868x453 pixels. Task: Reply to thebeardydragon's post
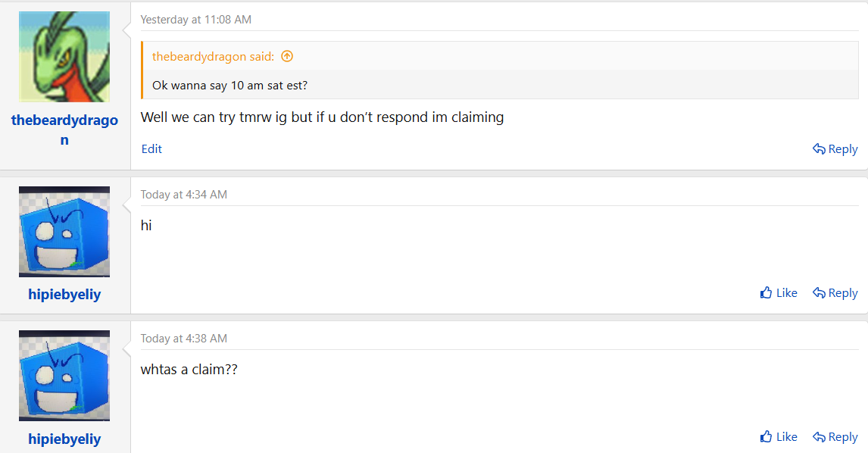[x=835, y=149]
